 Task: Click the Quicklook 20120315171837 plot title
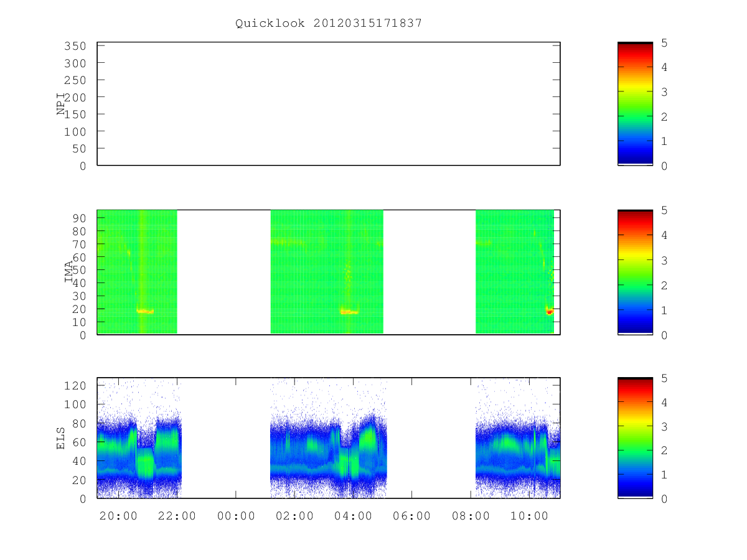click(329, 23)
